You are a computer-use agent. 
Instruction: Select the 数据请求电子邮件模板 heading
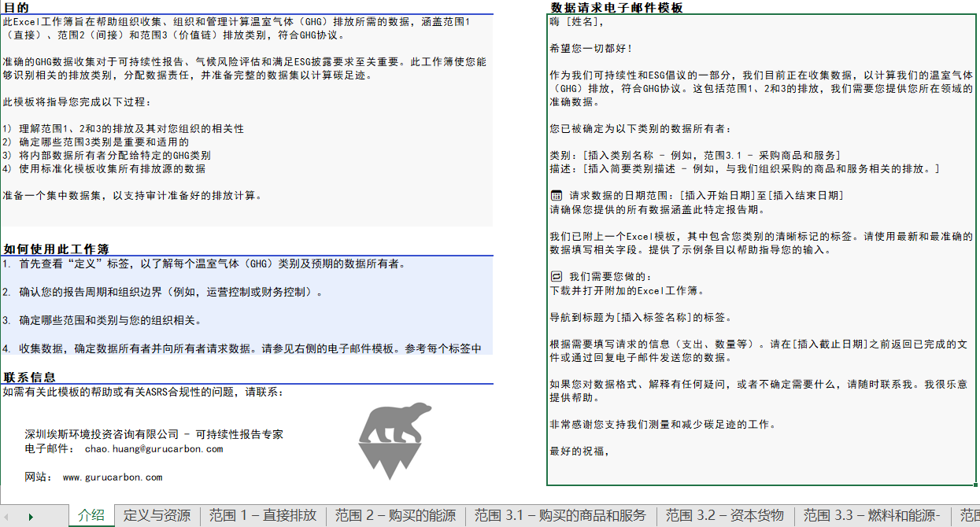[616, 8]
